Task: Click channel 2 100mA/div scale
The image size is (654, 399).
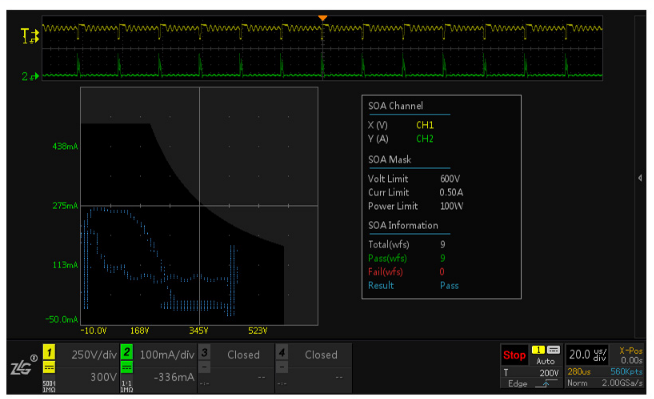Action: (167, 355)
